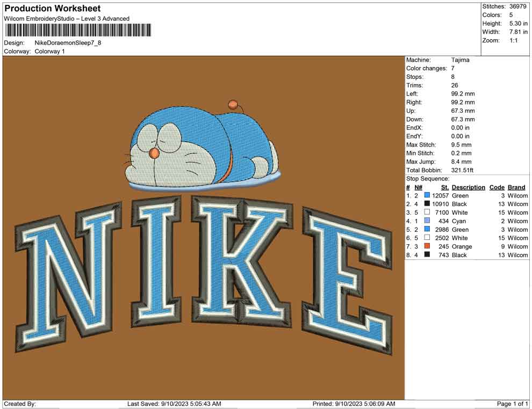Click 'Printed: 9/10/2023 5:06:09 AM' footer text
532x409 pixels.
(x=354, y=404)
